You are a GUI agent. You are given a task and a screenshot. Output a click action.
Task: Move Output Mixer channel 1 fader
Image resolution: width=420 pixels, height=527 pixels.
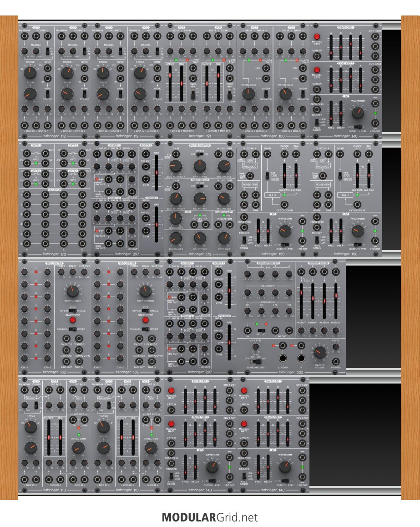[x=301, y=293]
